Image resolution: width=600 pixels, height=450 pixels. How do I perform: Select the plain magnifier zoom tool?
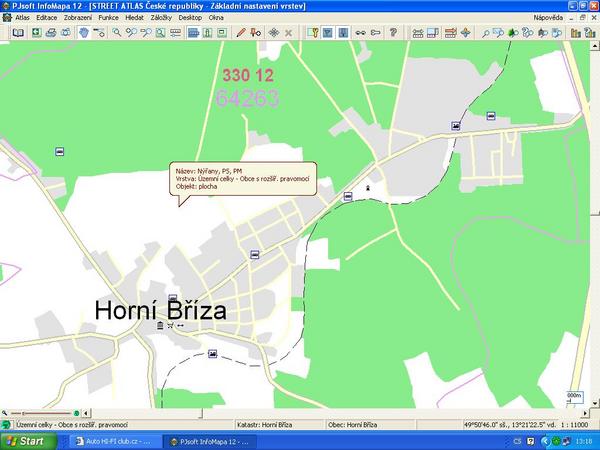[x=116, y=33]
